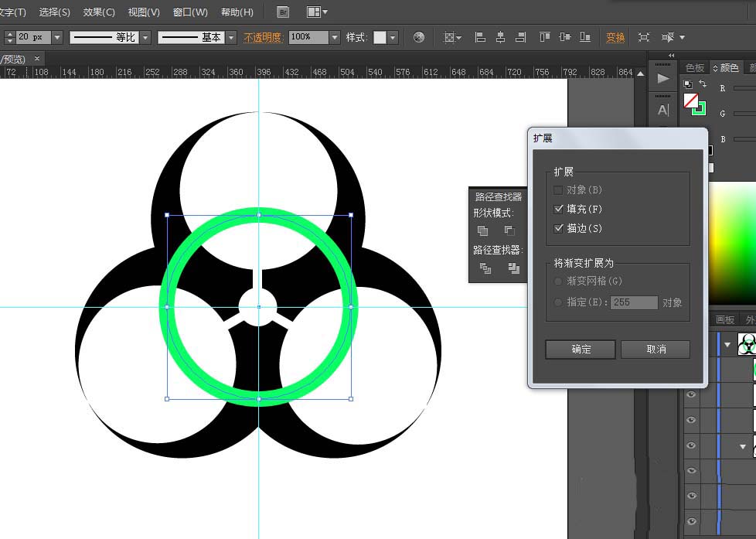Uncheck the 填充(F) checkbox

pos(558,209)
